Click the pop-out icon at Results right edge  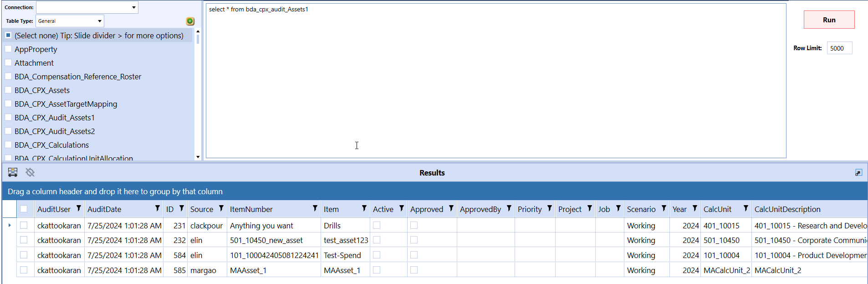[x=858, y=172]
